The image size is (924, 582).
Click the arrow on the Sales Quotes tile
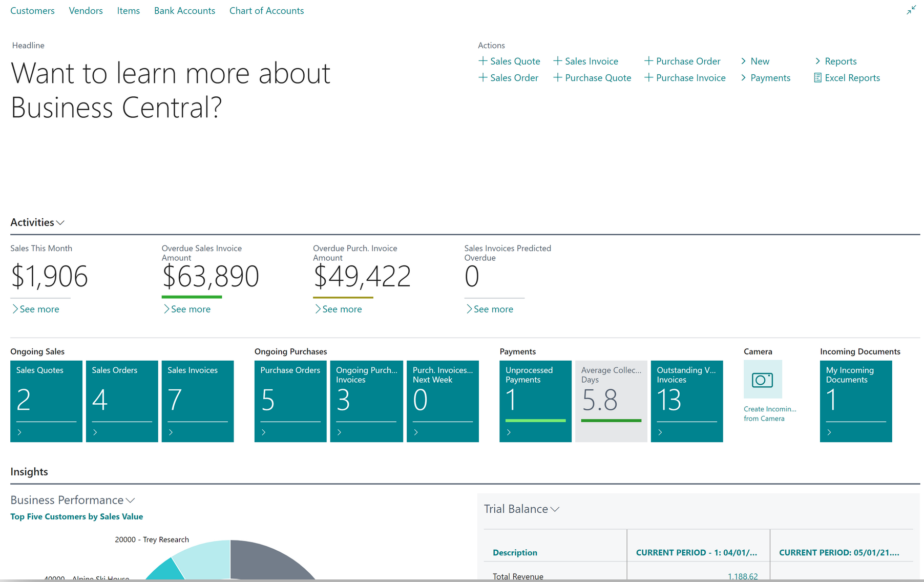[19, 432]
